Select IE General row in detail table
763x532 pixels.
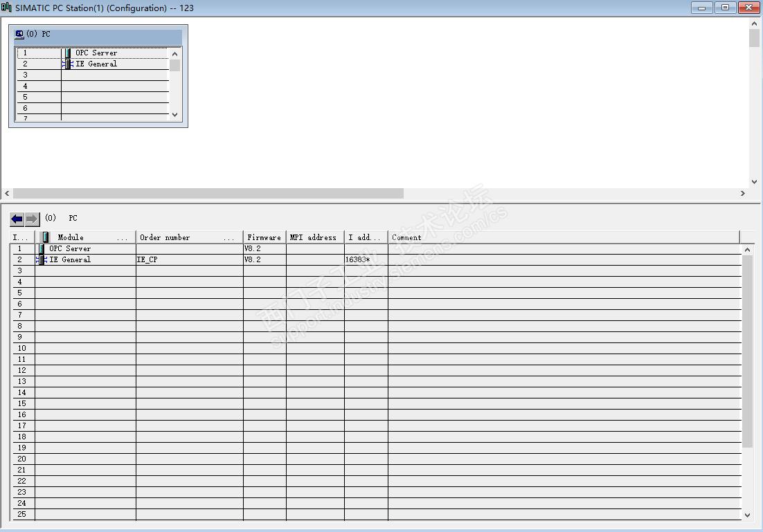377,259
